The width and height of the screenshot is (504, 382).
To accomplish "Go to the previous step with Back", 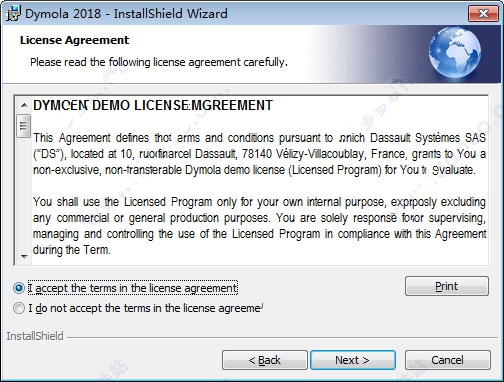I will click(x=265, y=360).
